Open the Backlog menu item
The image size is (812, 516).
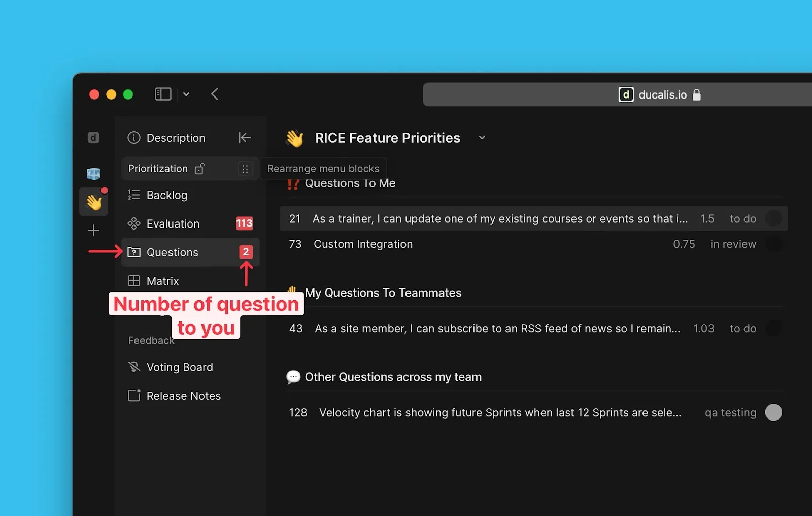coord(166,196)
